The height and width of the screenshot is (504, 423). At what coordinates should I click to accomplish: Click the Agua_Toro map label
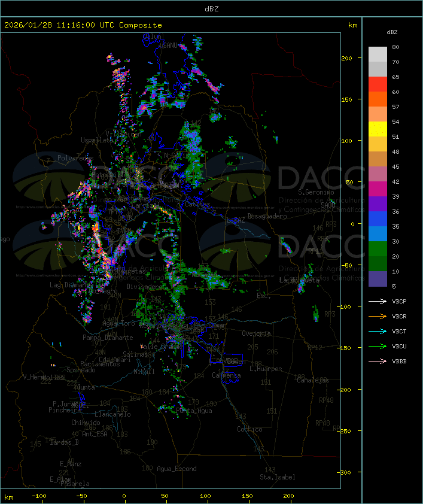tap(118, 323)
